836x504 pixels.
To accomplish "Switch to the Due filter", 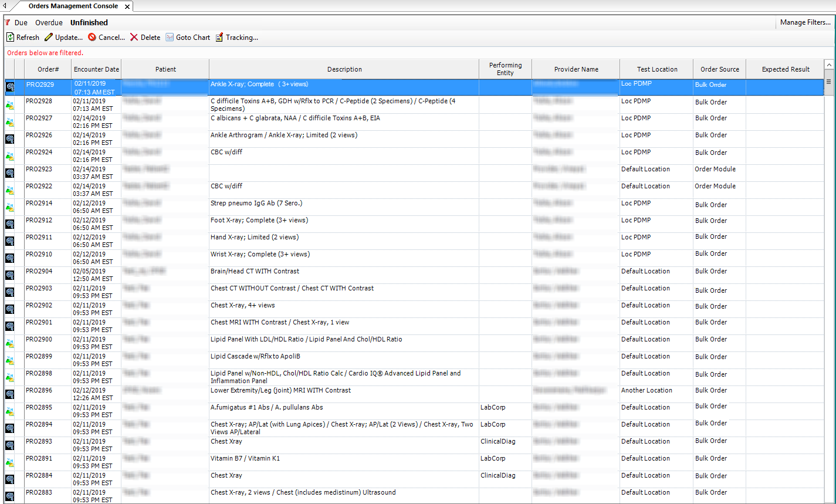I will (x=21, y=23).
